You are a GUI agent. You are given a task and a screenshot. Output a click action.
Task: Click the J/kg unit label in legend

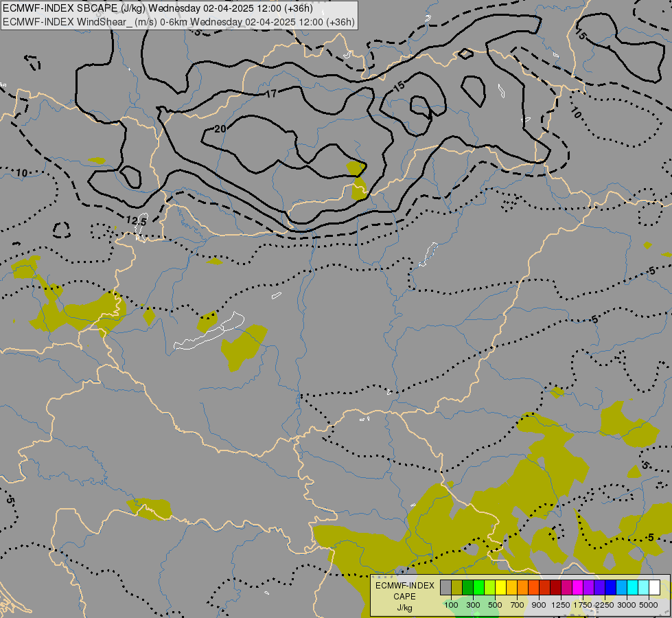pos(404,608)
